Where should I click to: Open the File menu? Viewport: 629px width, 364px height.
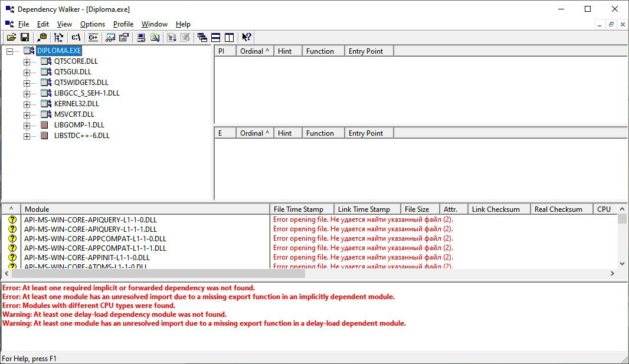tap(24, 24)
